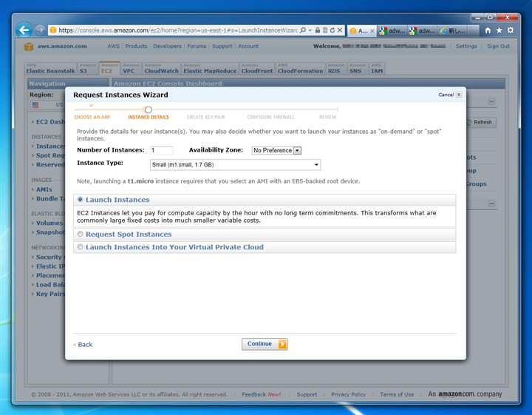Viewport: 532px width, 415px height.
Task: Click the security lock icon in address bar
Action: (x=318, y=30)
